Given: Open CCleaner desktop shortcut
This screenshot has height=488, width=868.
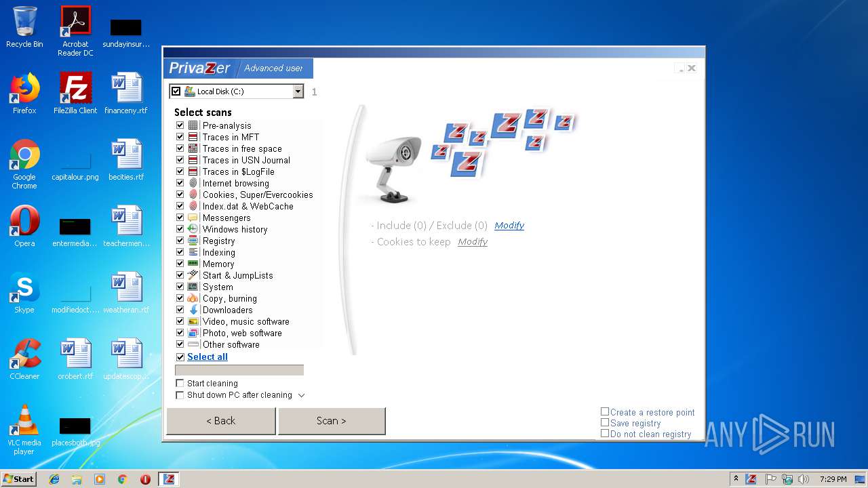Looking at the screenshot, I should tap(24, 360).
